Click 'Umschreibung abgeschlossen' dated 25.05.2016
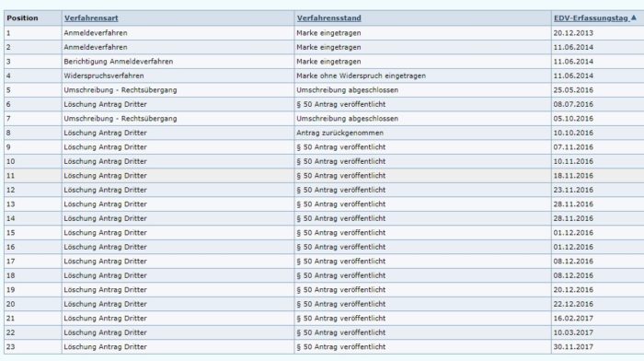This screenshot has width=644, height=361. click(347, 90)
